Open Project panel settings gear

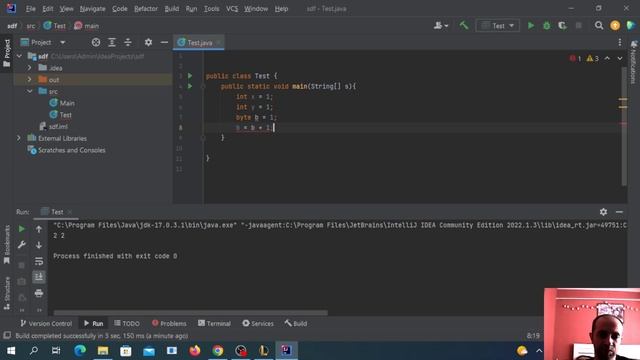tap(148, 42)
